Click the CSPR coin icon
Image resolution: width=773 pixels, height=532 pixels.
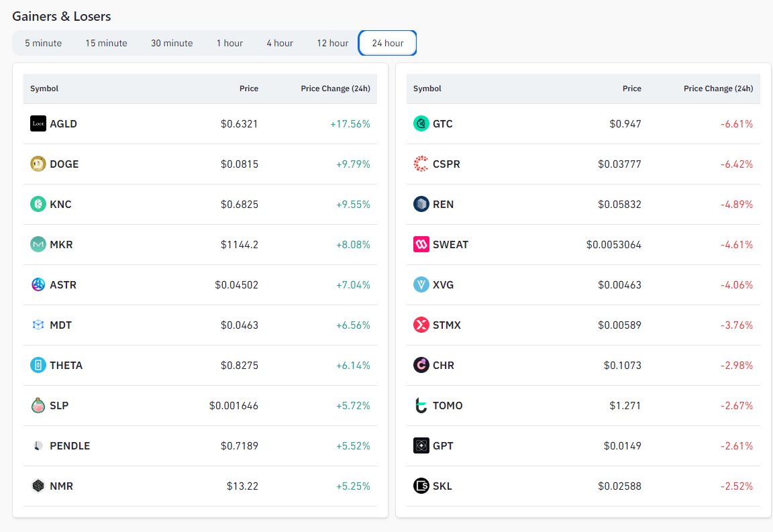(421, 164)
